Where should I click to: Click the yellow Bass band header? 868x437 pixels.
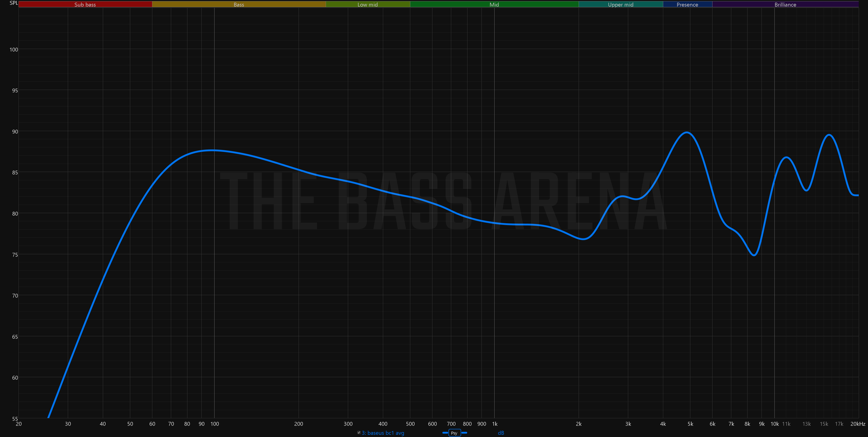[239, 5]
